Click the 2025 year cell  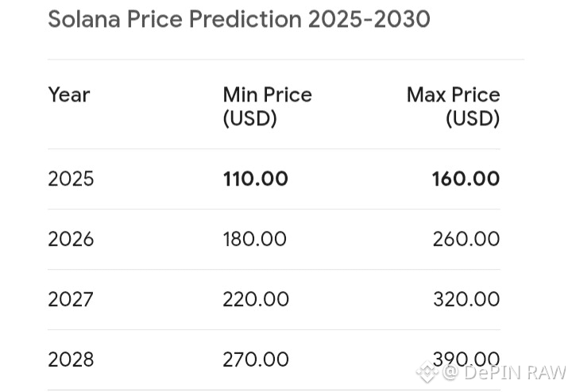(71, 179)
